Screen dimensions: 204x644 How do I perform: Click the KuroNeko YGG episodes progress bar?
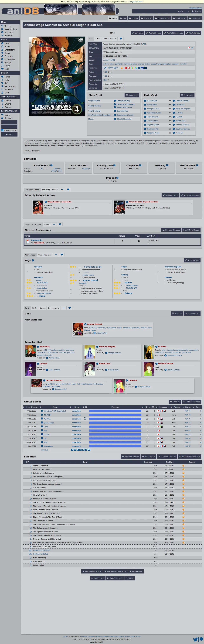(x=115, y=411)
